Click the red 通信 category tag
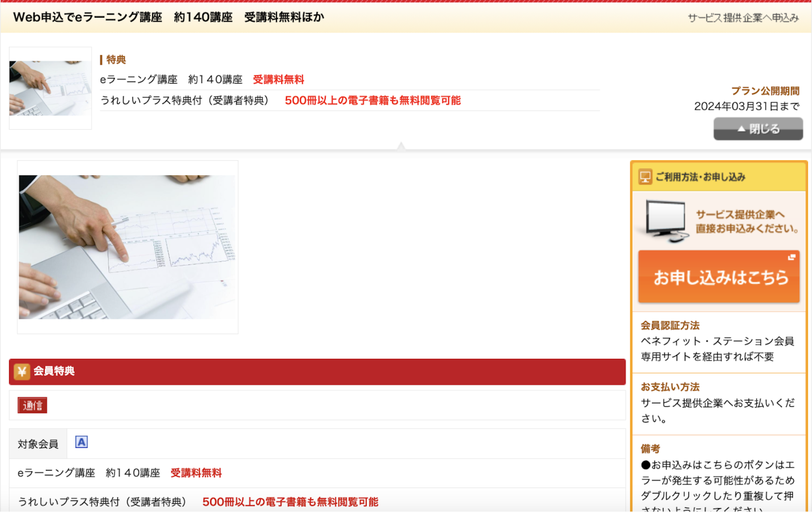Screen dimensions: 812x512 pyautogui.click(x=32, y=405)
